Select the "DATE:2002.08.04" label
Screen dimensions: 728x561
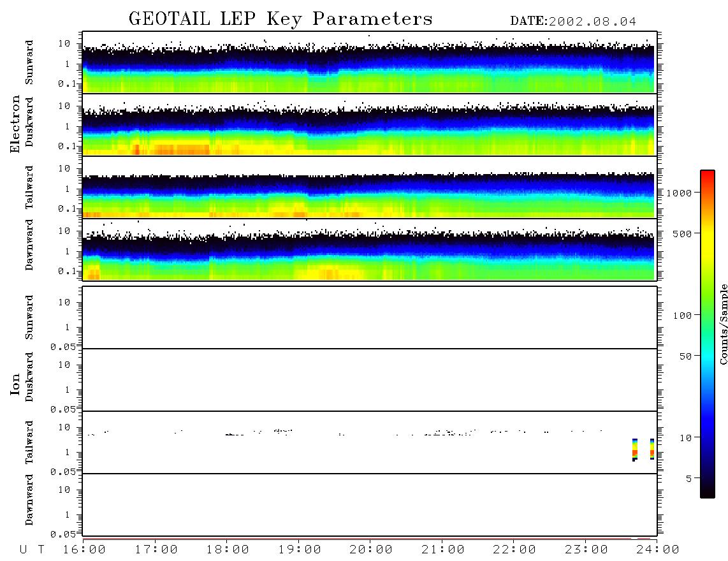pos(573,22)
